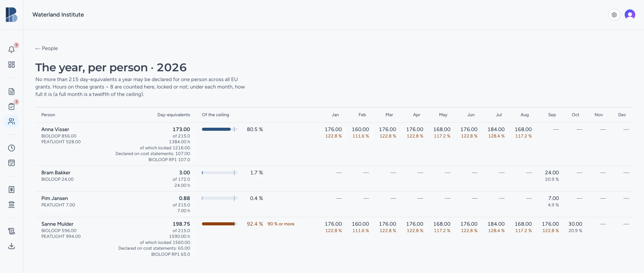Click the Person column header
Image resolution: width=644 pixels, height=273 pixels.
click(x=48, y=115)
